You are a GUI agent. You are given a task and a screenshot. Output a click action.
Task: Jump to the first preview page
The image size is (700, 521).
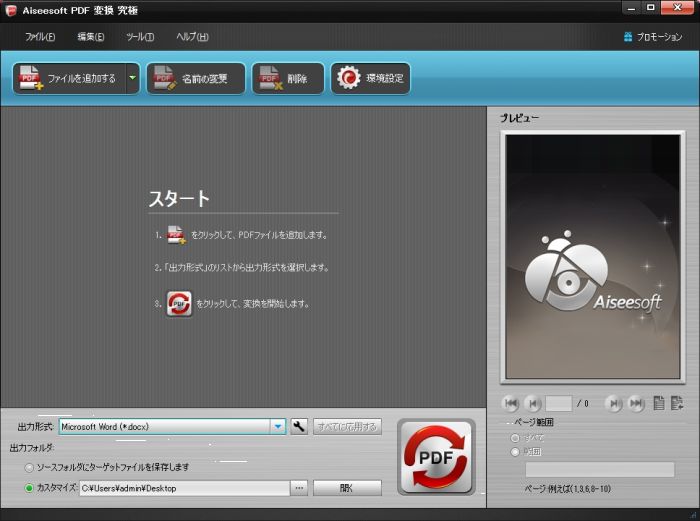tap(511, 403)
